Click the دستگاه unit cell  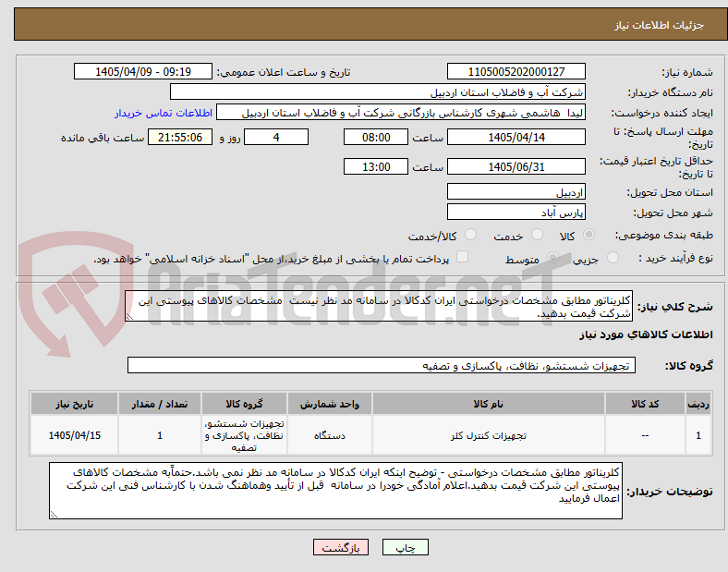tap(329, 435)
